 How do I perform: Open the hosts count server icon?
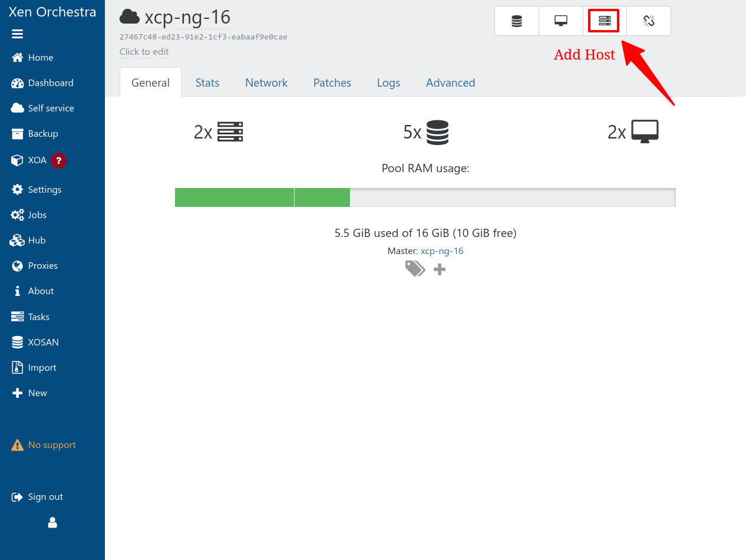pos(230,131)
